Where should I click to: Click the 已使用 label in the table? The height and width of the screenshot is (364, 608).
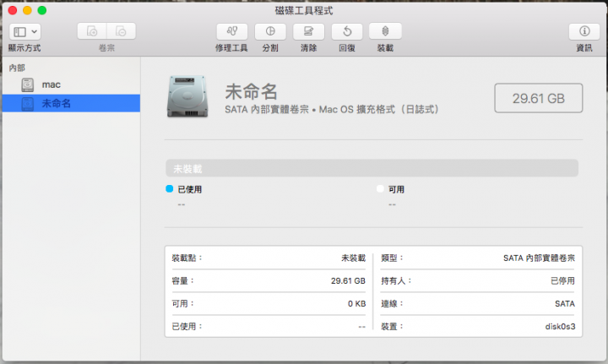pyautogui.click(x=187, y=326)
